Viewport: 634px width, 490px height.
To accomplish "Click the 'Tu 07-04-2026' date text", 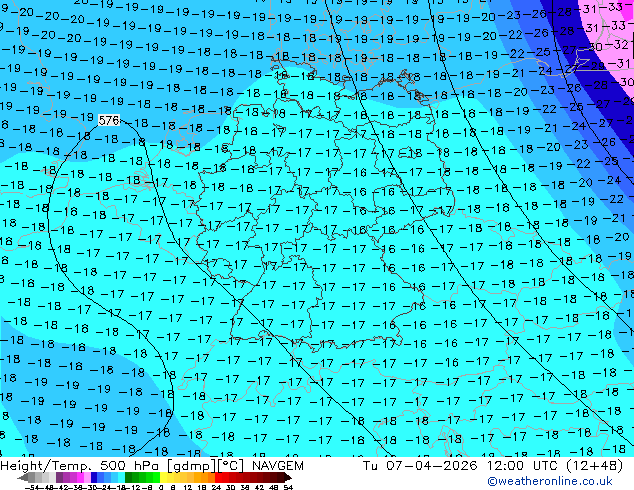I will click(x=420, y=466).
